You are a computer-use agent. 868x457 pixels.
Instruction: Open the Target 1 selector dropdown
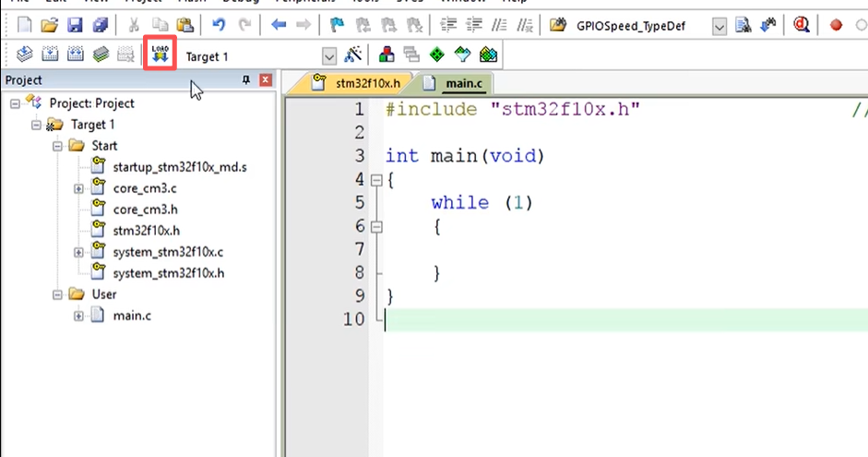(x=328, y=56)
